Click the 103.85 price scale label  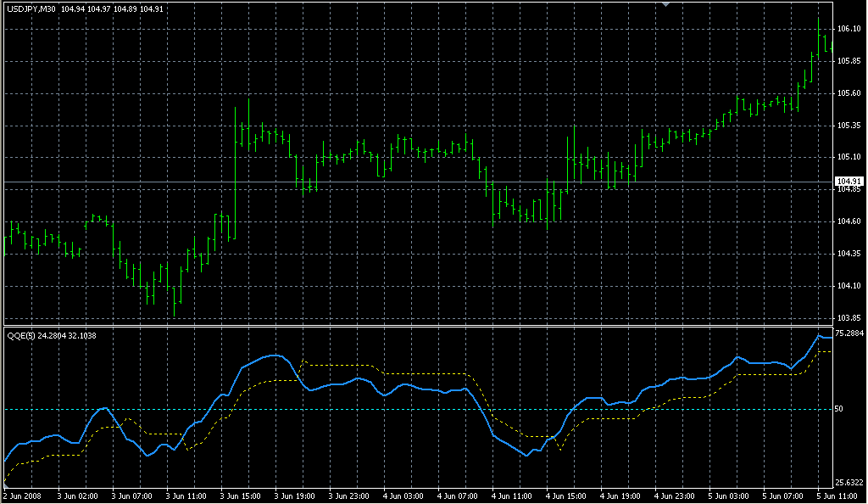849,318
